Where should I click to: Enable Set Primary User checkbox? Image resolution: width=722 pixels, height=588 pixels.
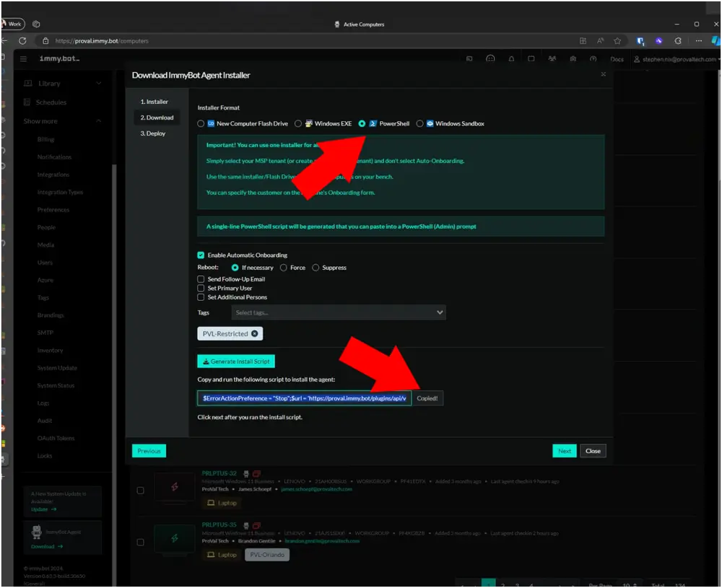pos(201,289)
